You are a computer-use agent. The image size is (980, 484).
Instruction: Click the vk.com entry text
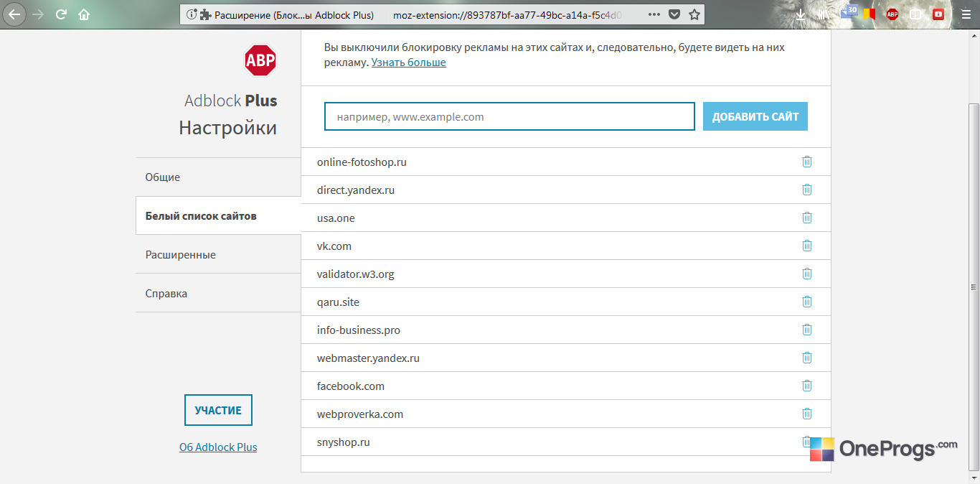(334, 246)
